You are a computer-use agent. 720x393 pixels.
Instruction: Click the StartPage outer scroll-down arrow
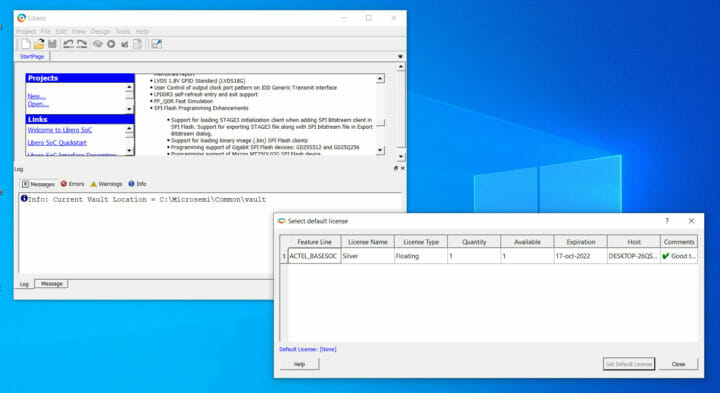click(x=401, y=157)
